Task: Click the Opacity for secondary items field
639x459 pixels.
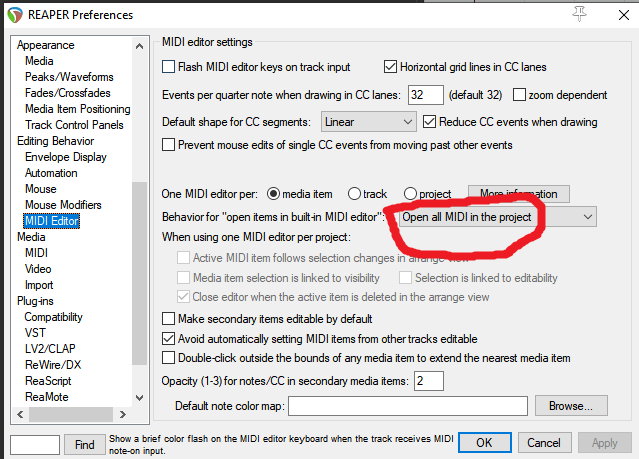Action: 429,381
